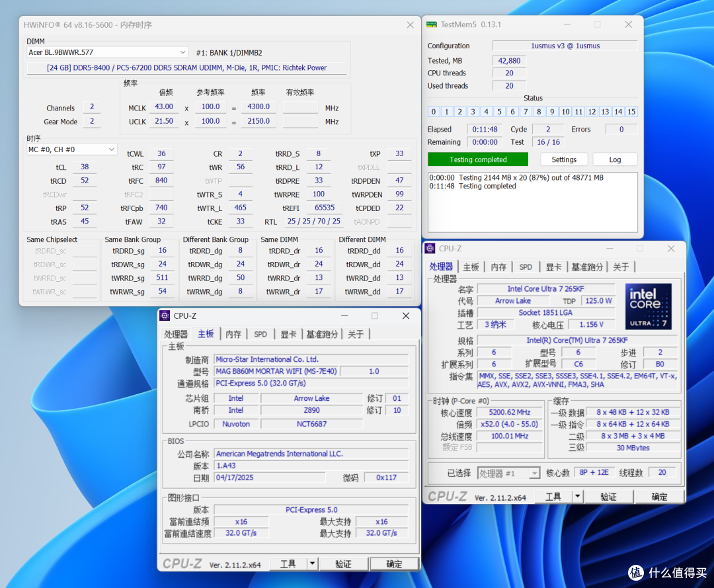Click the 什么值得买 watermark logo
This screenshot has width=714, height=588.
pos(668,572)
